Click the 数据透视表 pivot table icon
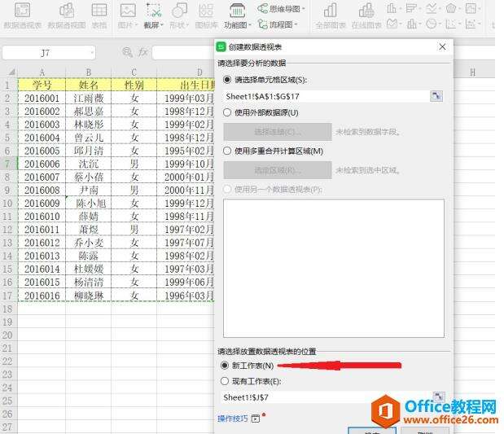504x434 pixels. click(22, 11)
